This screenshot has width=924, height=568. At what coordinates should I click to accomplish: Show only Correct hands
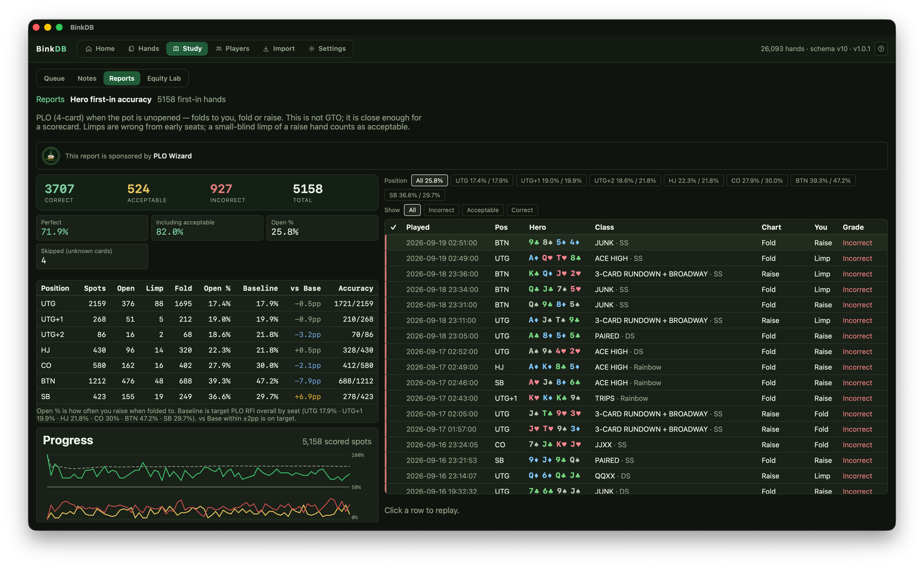(x=522, y=210)
